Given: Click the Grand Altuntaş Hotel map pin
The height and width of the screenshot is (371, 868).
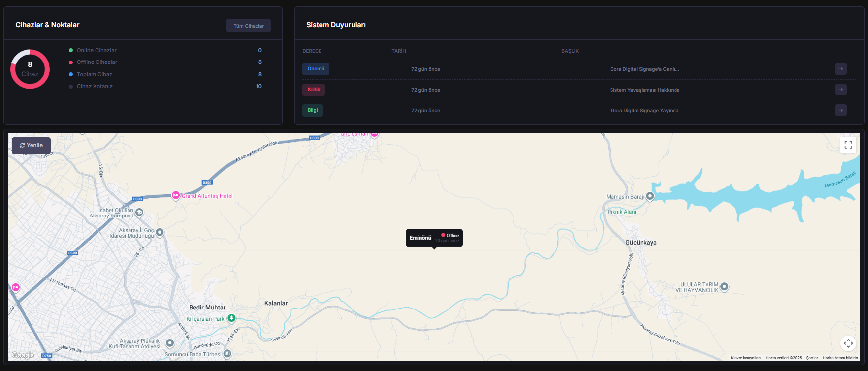Looking at the screenshot, I should pos(175,195).
